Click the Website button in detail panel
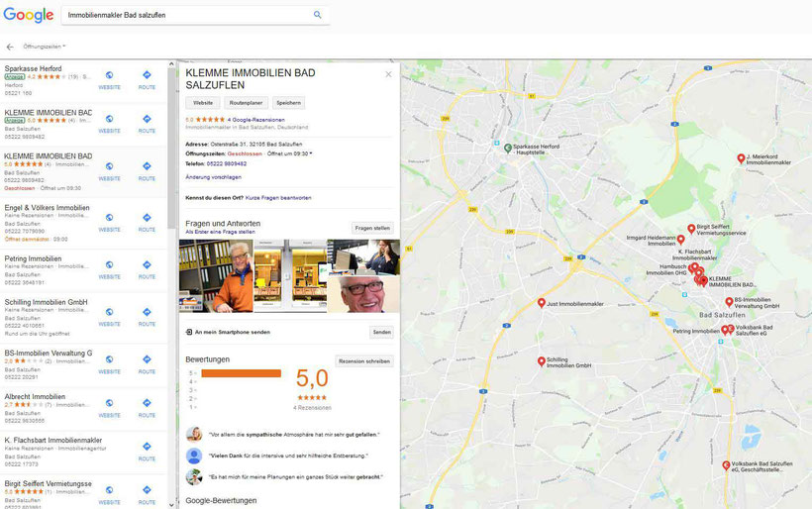This screenshot has width=812, height=509. (x=202, y=103)
